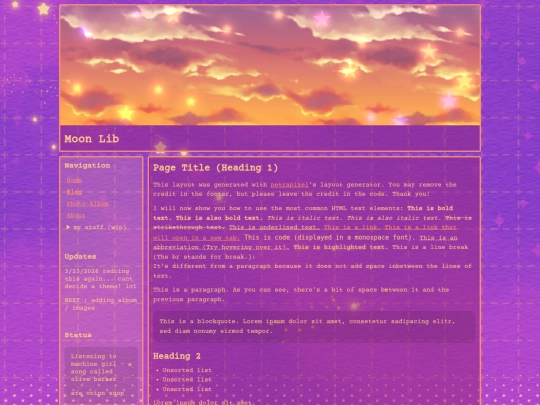Open the Home navigation link
Viewport: 540px width, 405px height.
tap(74, 180)
